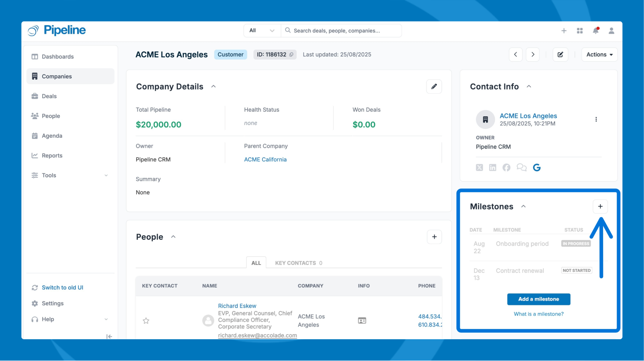Focus the search deals, people, companies field
644x361 pixels.
pyautogui.click(x=341, y=31)
